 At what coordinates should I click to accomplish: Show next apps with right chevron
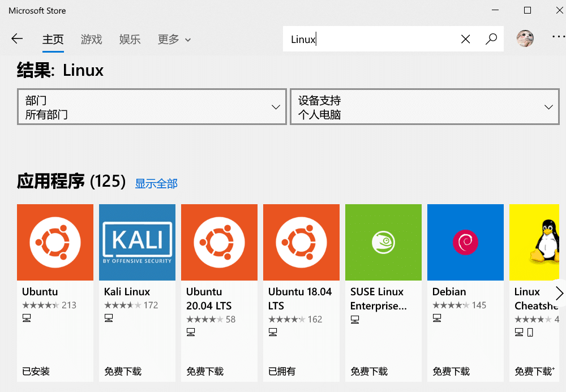[559, 293]
